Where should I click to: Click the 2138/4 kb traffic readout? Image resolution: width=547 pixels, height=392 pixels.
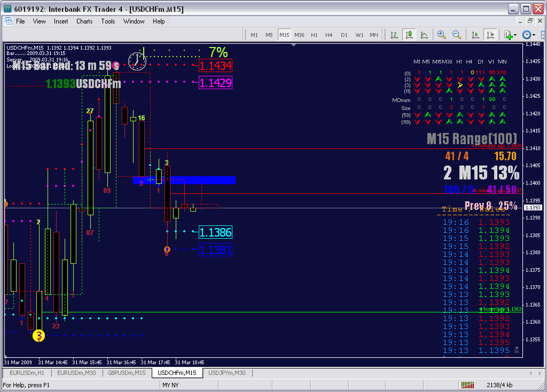[499, 385]
